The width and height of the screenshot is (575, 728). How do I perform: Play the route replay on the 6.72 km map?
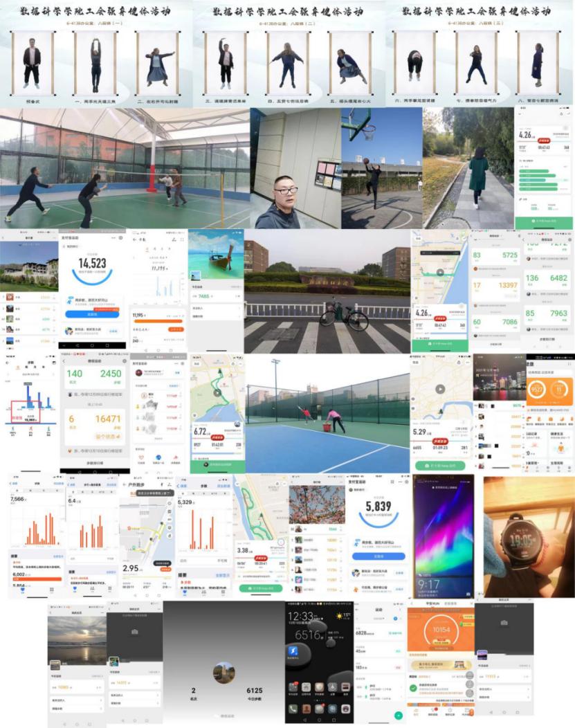(217, 392)
